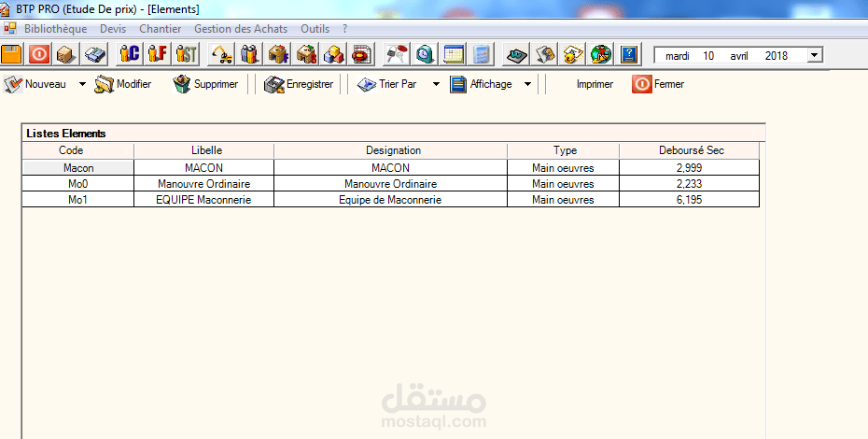
Task: Open the '?' help menu
Action: point(345,29)
